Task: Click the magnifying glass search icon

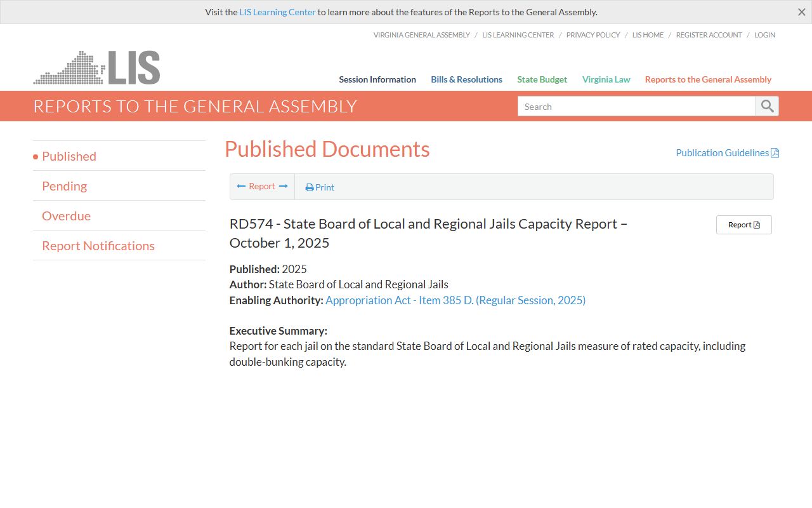Action: tap(767, 106)
